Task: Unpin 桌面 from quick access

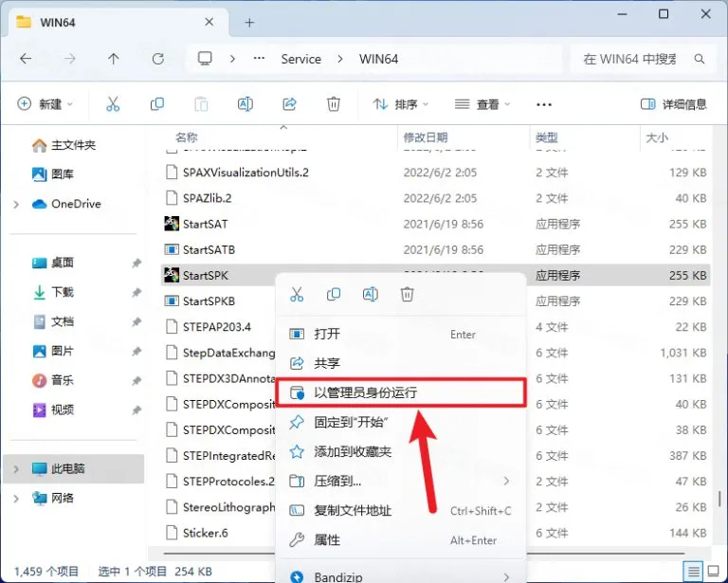Action: pyautogui.click(x=136, y=264)
